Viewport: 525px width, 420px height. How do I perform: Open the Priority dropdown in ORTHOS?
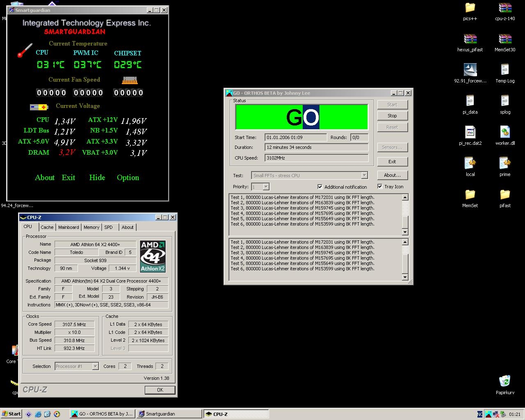(x=266, y=187)
